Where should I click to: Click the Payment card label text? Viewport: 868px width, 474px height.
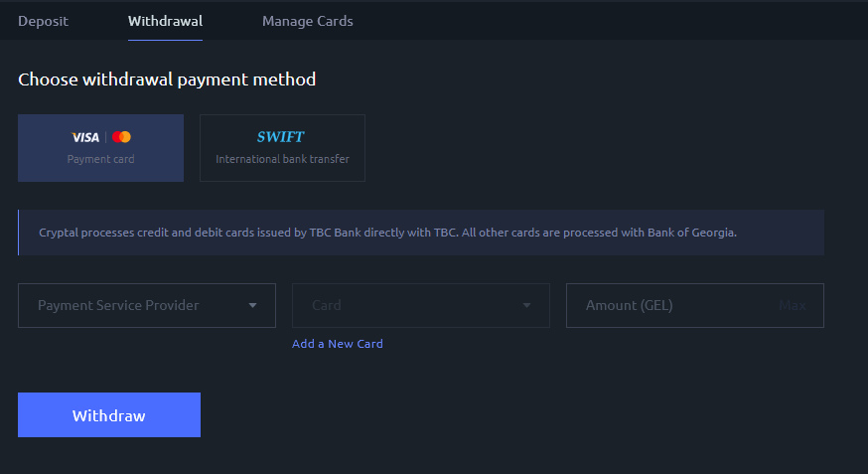click(x=100, y=159)
